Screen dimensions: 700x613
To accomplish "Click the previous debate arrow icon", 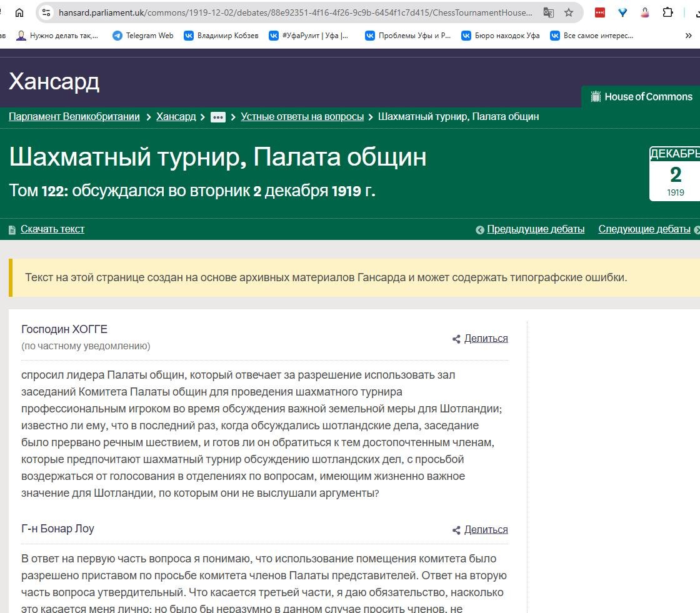I will [480, 230].
